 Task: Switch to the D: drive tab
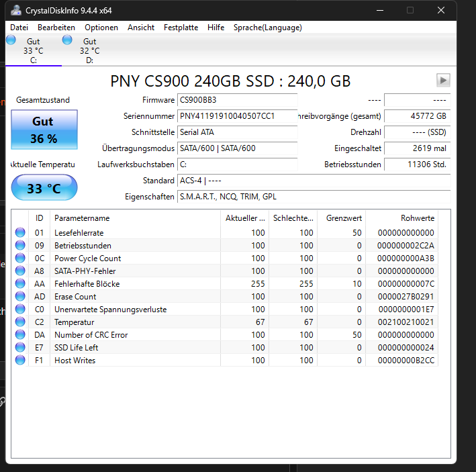pos(89,50)
